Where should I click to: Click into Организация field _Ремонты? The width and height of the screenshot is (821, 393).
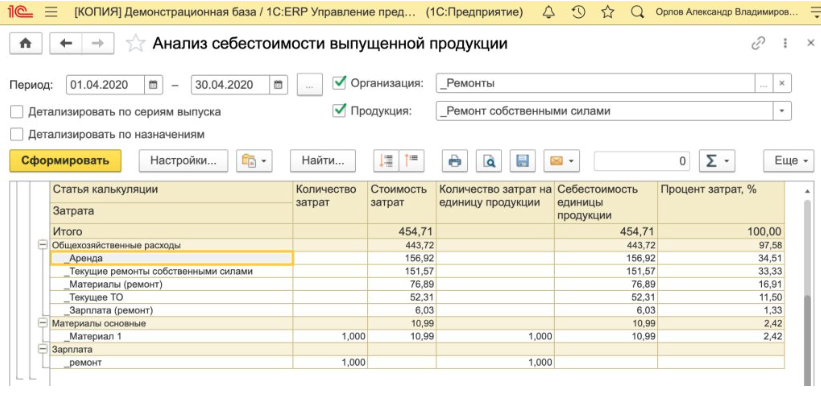[595, 83]
